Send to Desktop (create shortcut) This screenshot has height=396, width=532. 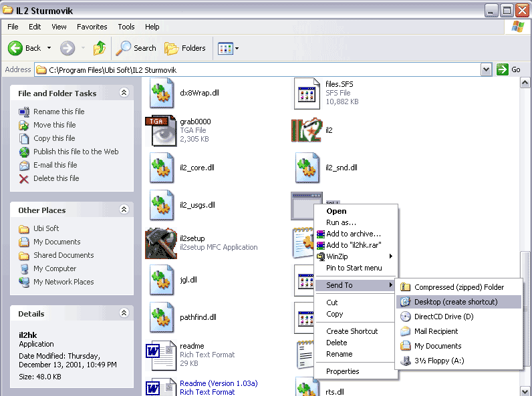tap(458, 302)
